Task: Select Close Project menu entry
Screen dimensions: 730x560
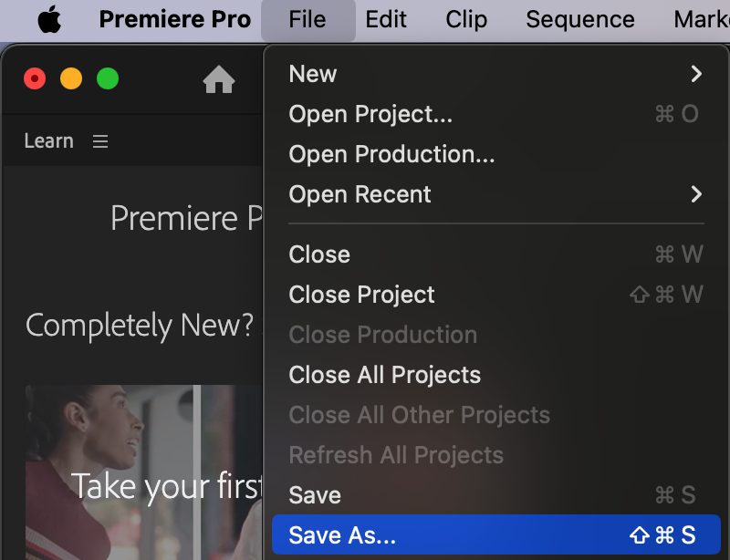Action: [x=361, y=295]
